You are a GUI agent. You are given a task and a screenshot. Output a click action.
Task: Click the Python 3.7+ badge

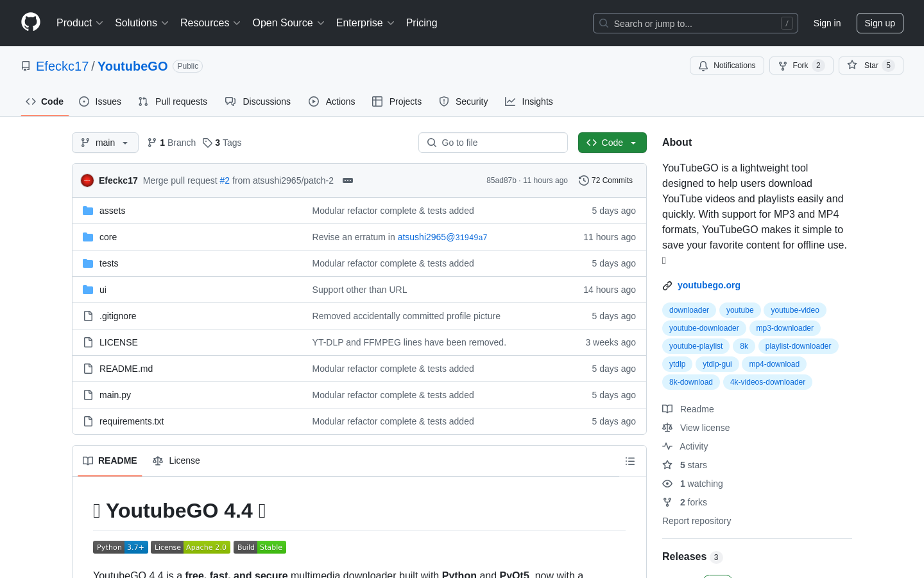click(121, 547)
